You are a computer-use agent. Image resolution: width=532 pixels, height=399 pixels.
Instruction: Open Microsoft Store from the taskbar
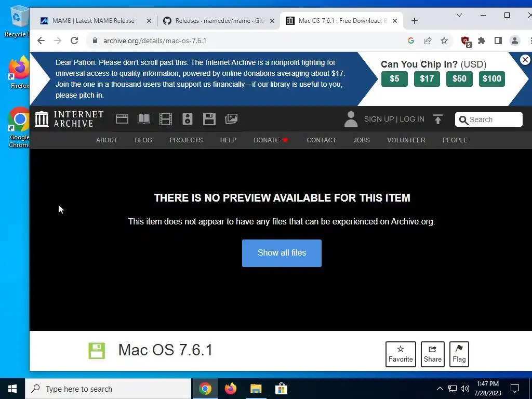click(x=281, y=389)
